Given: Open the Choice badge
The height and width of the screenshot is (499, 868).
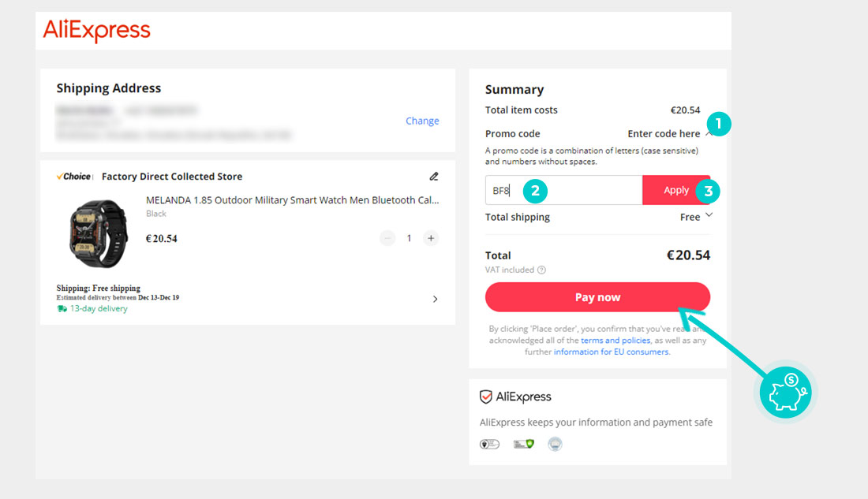Looking at the screenshot, I should (x=74, y=177).
